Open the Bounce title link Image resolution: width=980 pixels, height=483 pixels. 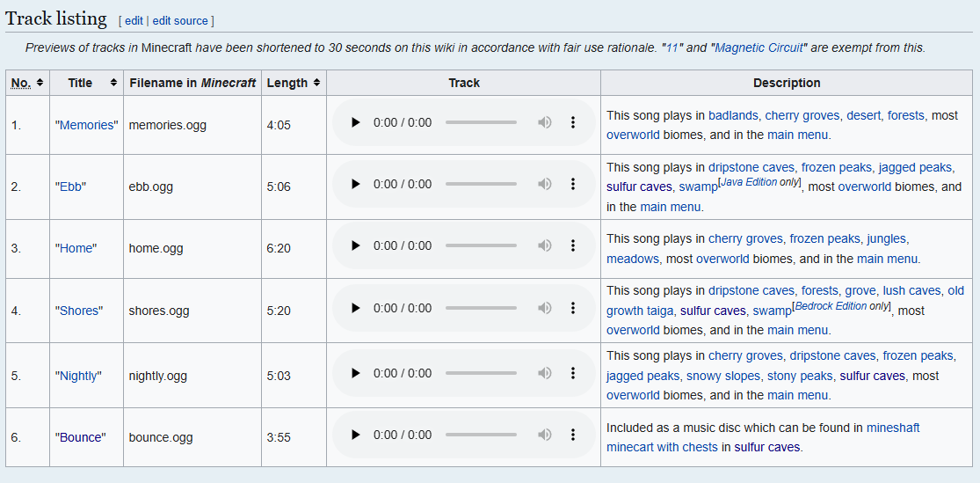click(80, 437)
